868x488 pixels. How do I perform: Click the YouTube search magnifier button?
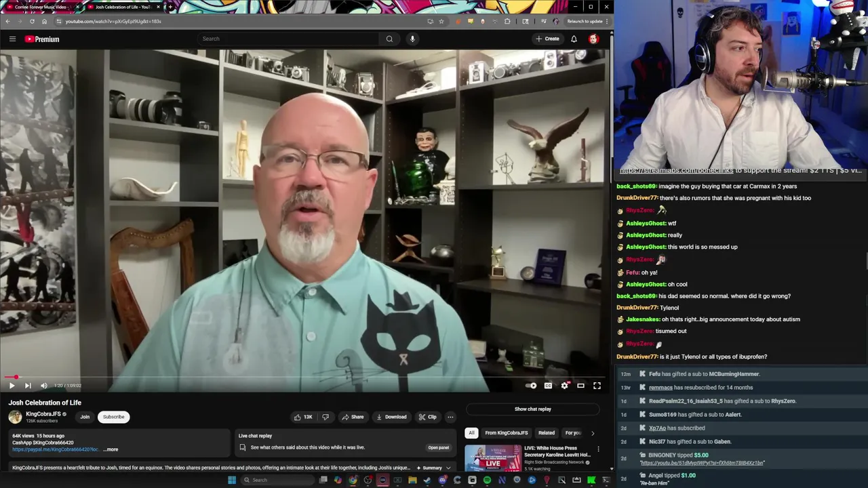click(389, 39)
